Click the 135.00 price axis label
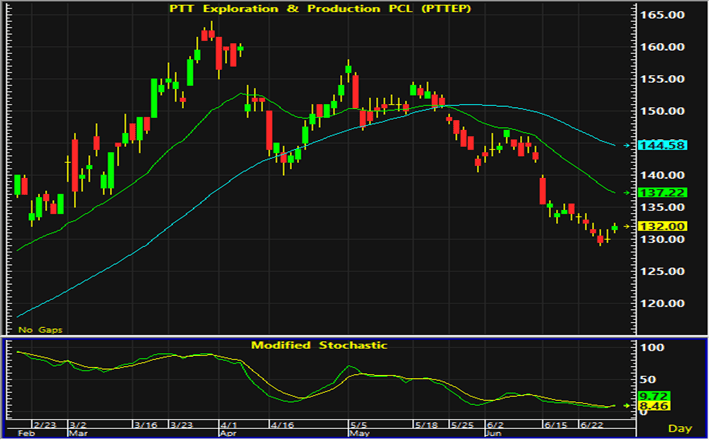The width and height of the screenshot is (710, 440). [662, 207]
